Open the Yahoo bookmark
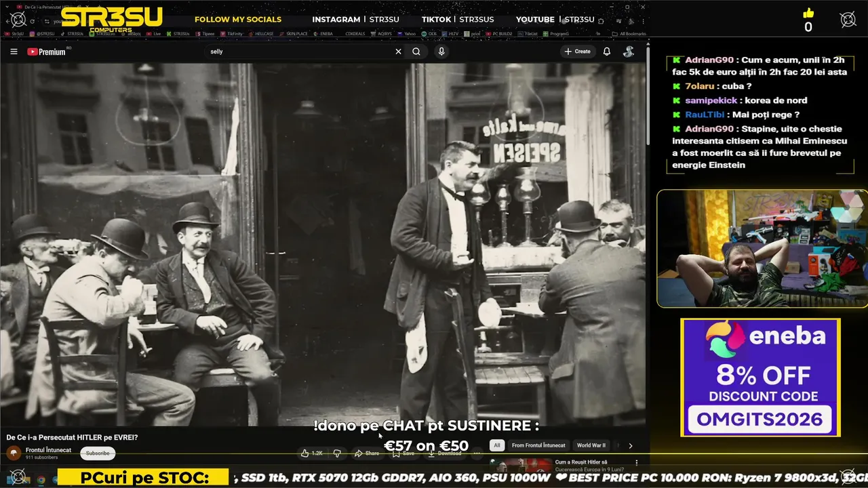The image size is (868, 488). 406,33
